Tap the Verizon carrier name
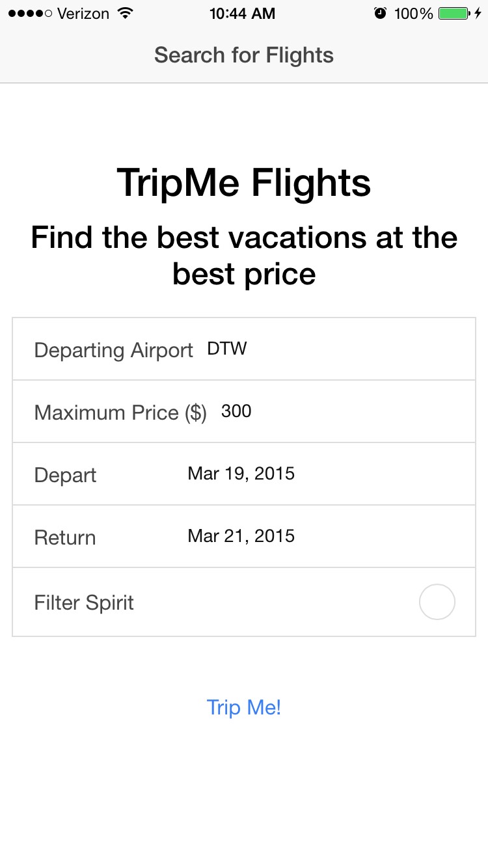The image size is (488, 868). [x=83, y=14]
